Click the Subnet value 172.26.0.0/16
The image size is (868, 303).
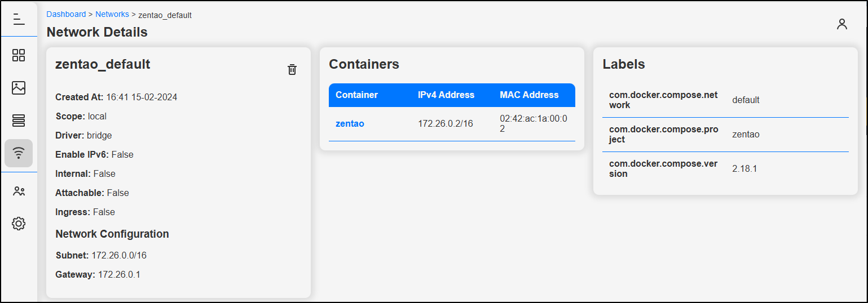click(119, 256)
